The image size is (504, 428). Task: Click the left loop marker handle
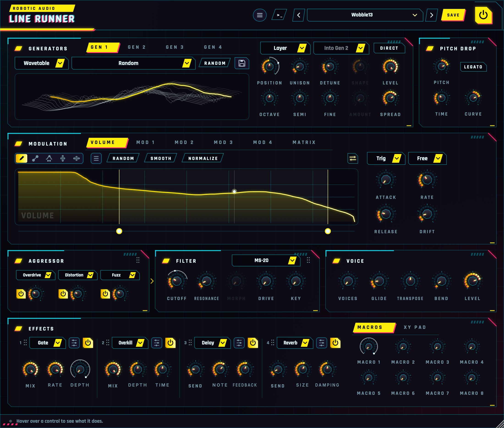(x=119, y=231)
